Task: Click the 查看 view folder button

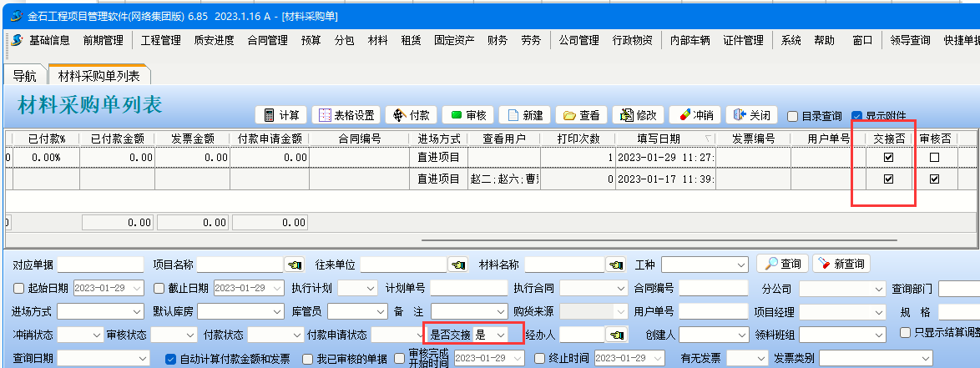Action: (581, 115)
